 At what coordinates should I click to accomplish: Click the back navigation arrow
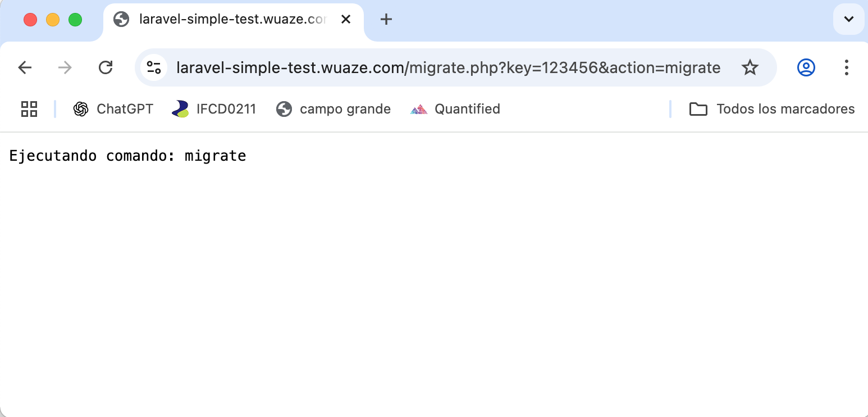coord(25,68)
